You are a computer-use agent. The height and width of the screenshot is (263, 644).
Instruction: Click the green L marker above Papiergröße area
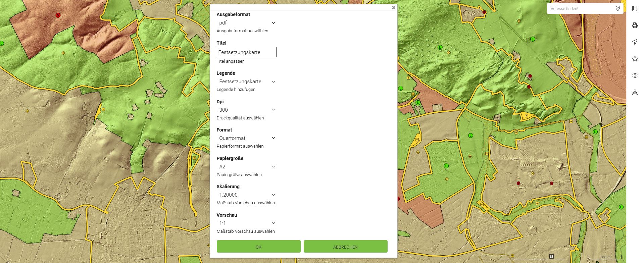pyautogui.click(x=470, y=136)
